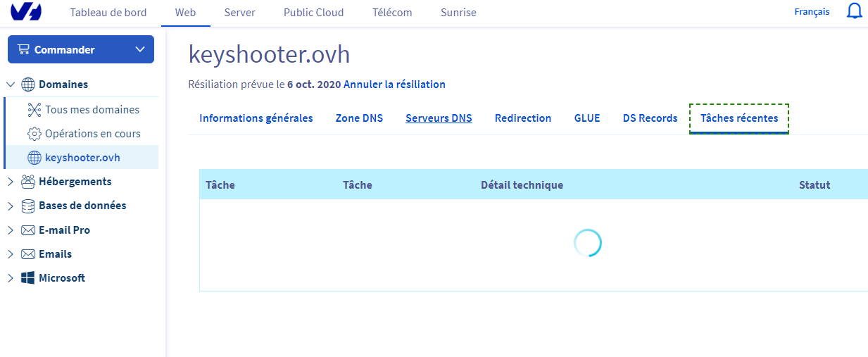This screenshot has height=357, width=868.
Task: Expand the Hébergements section chevron
Action: pyautogui.click(x=11, y=182)
